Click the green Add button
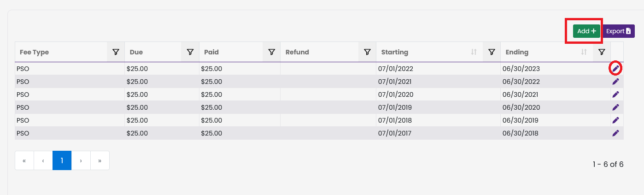The image size is (644, 195). [586, 31]
